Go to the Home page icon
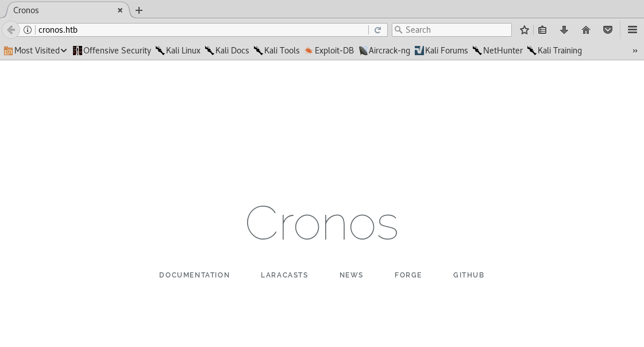Viewport: 644px width, 347px height. pos(586,30)
